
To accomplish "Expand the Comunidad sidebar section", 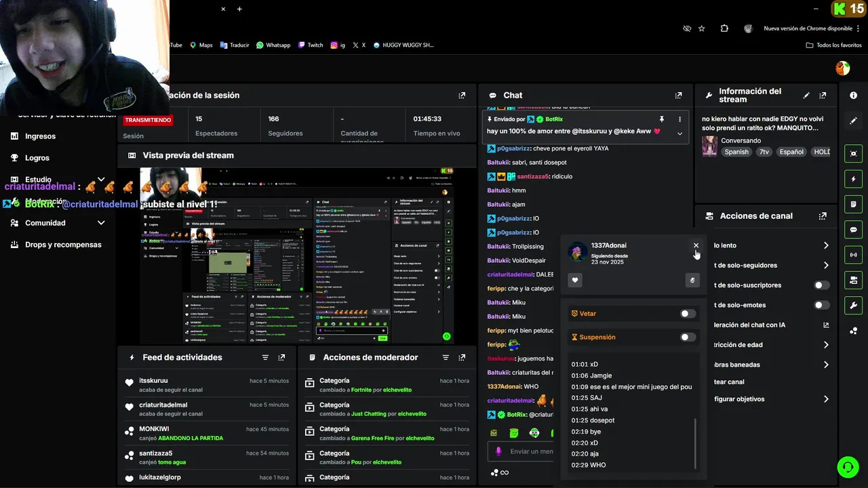I will pyautogui.click(x=101, y=223).
